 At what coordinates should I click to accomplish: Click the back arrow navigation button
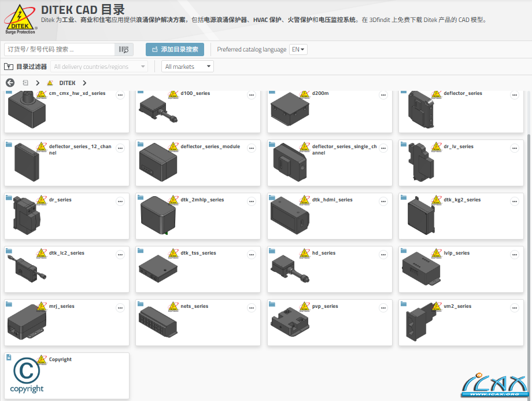pos(10,83)
